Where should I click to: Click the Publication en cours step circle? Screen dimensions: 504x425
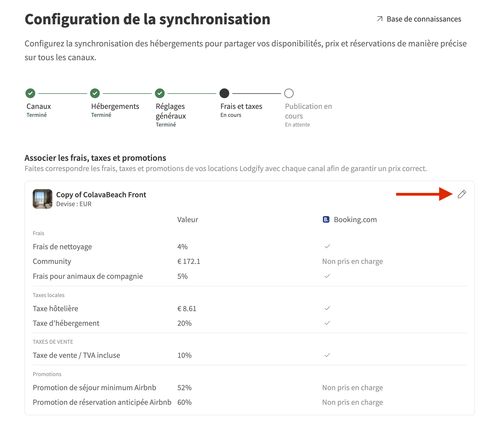289,93
